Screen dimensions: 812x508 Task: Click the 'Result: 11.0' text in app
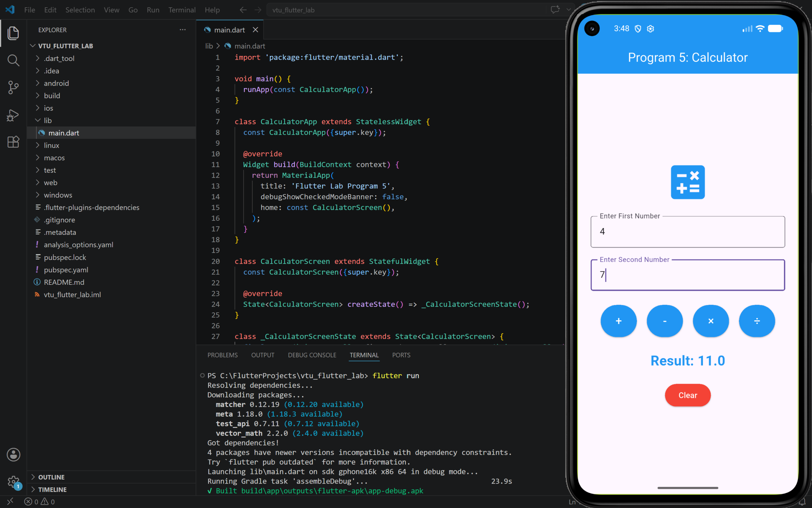coord(688,361)
